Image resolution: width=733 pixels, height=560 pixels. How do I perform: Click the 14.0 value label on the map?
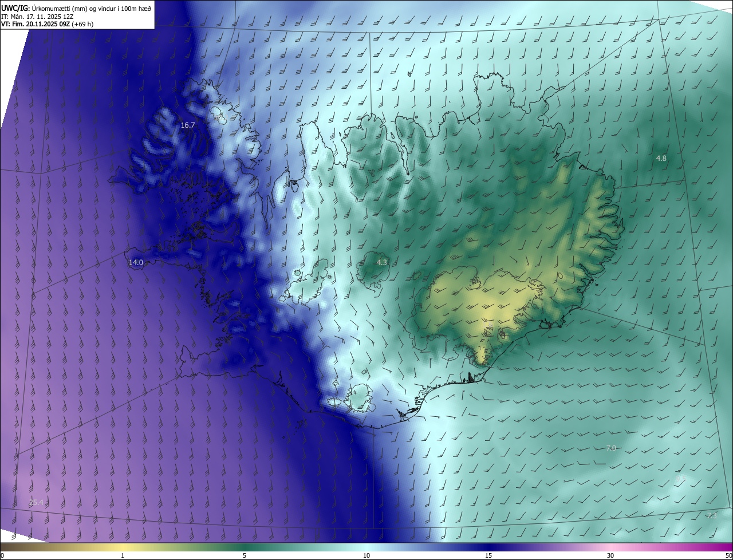[136, 262]
